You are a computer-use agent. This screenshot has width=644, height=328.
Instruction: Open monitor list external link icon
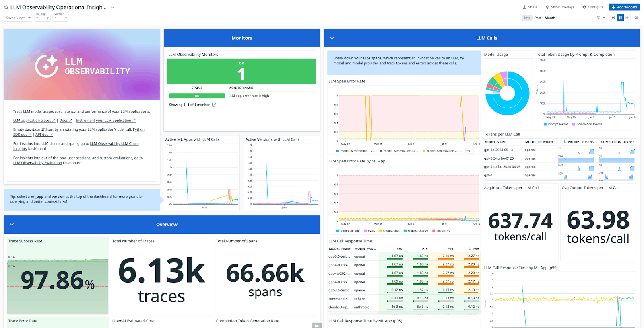214,105
